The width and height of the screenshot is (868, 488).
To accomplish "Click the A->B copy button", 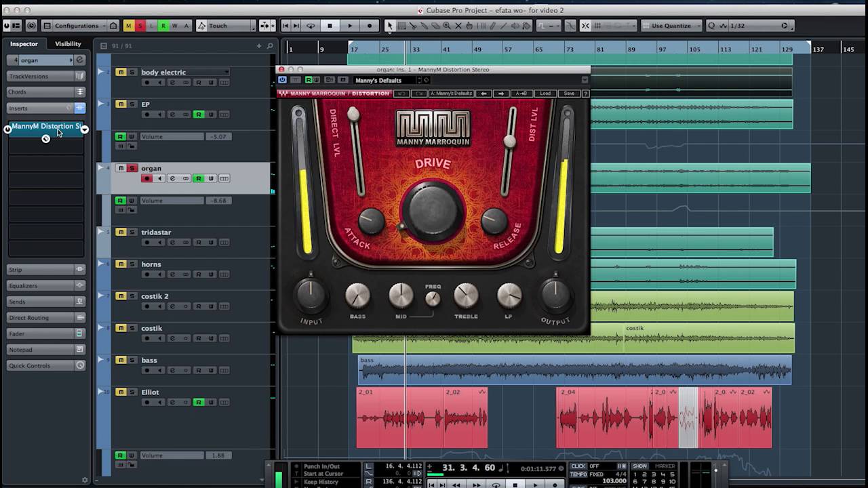I will 521,94.
